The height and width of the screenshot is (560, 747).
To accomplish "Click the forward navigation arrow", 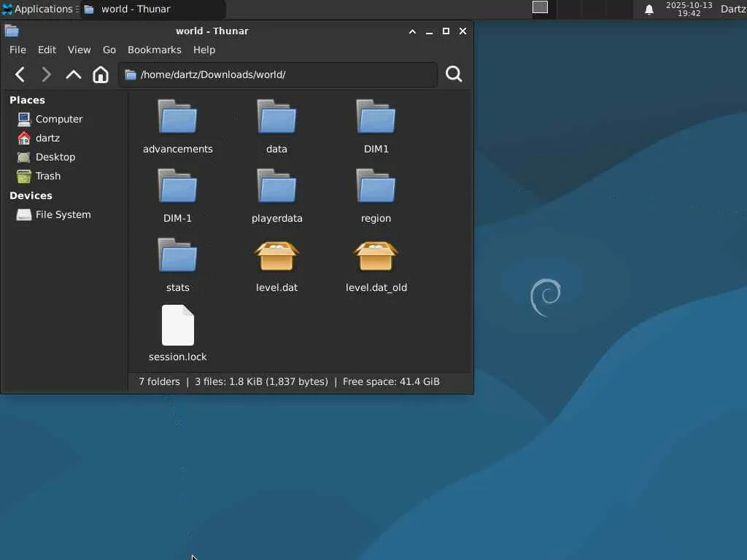I will (46, 74).
